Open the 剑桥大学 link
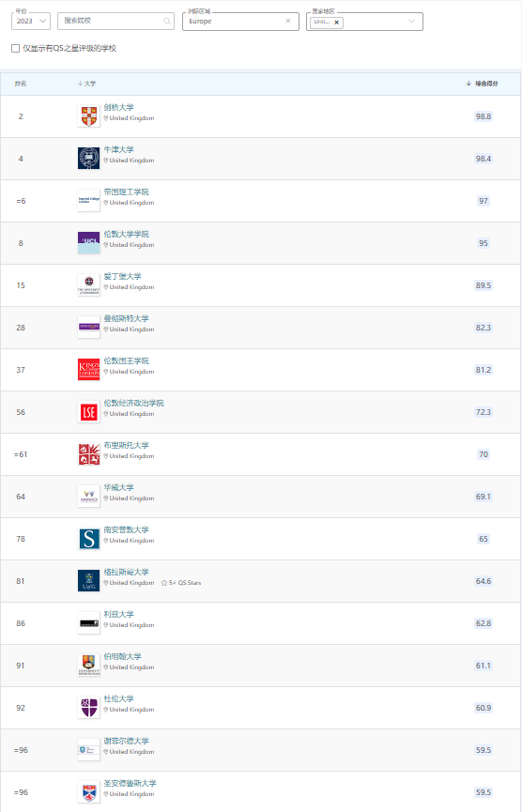522x812 pixels. [118, 107]
